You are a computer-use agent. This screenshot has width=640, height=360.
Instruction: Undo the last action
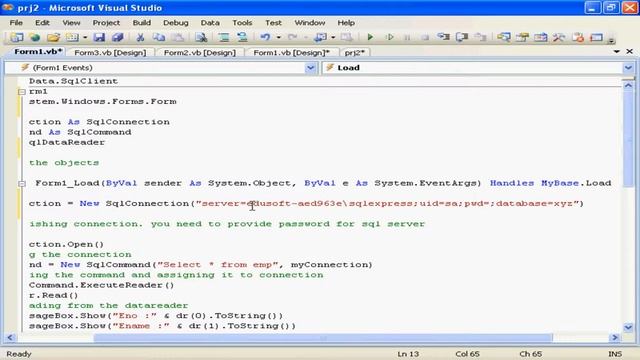(x=265, y=38)
